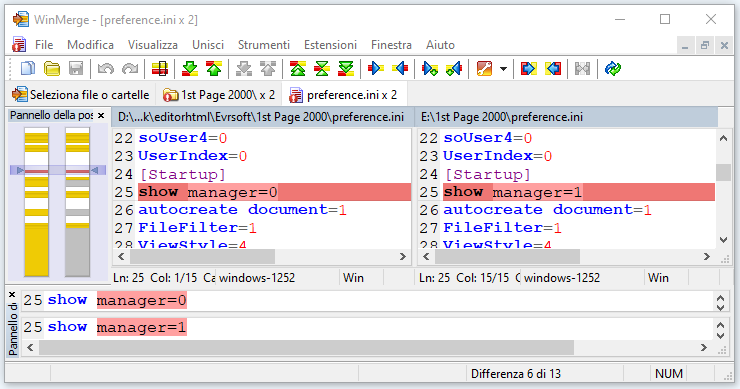
Task: Click the right pane vertical scrollbar up arrow
Action: (723, 138)
